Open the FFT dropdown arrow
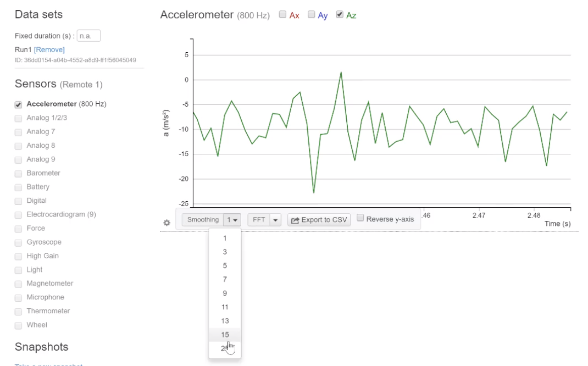The height and width of the screenshot is (366, 588). (275, 220)
